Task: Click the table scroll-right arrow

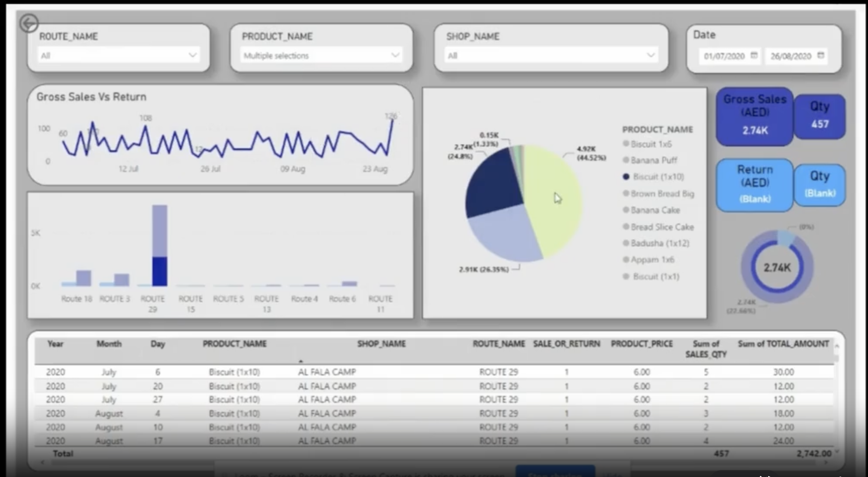Action: click(x=826, y=462)
